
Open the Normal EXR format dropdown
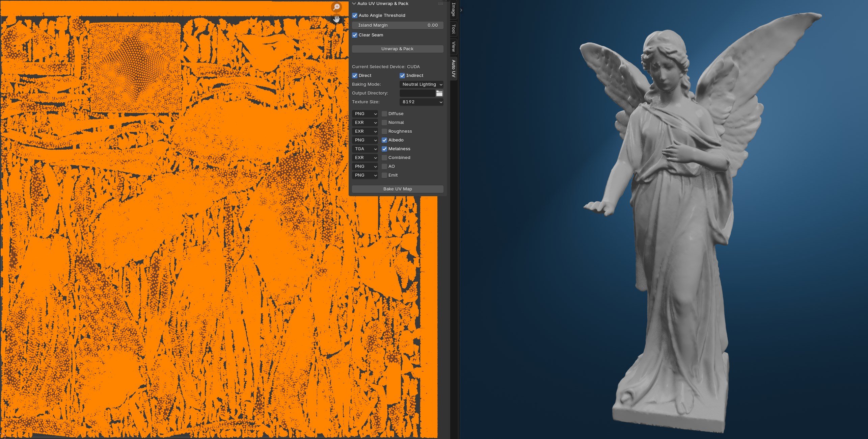point(365,123)
